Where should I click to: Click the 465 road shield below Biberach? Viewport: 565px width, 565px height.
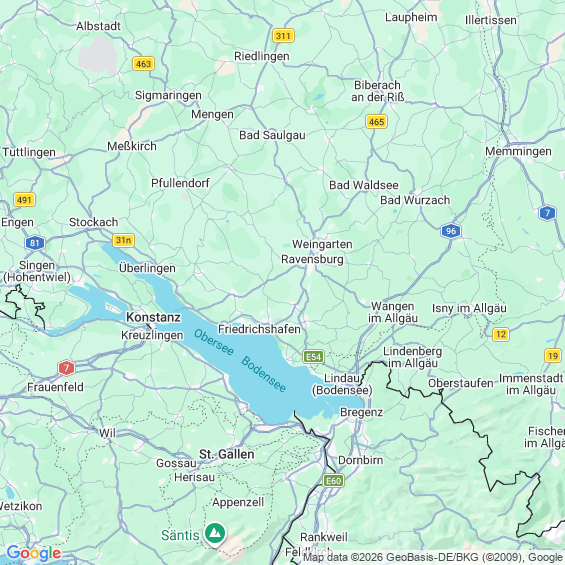point(377,122)
